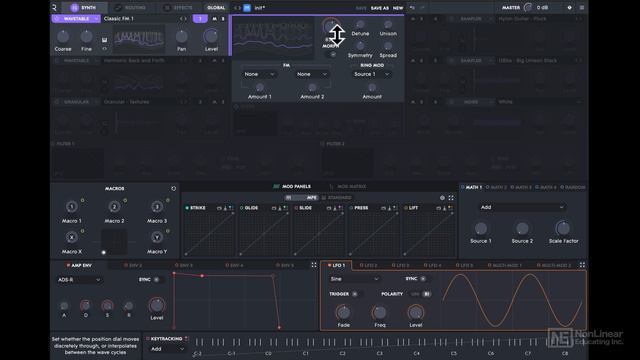Click the first curve icon on GLIDE panel

click(x=274, y=208)
